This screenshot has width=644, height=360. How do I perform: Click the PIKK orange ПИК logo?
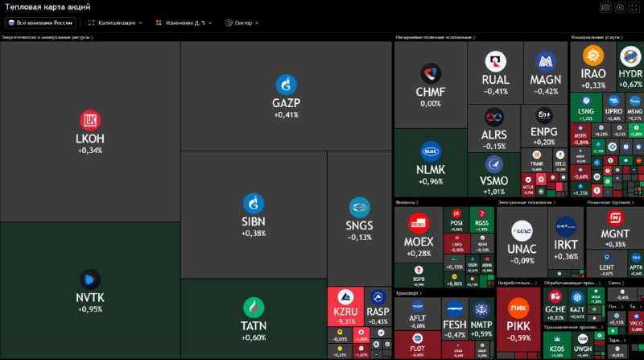518,308
